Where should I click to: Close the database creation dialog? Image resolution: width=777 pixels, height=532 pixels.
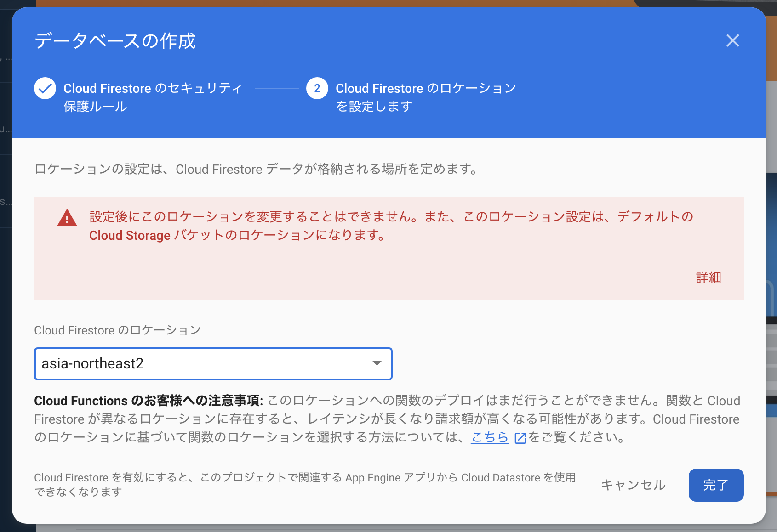pyautogui.click(x=732, y=40)
